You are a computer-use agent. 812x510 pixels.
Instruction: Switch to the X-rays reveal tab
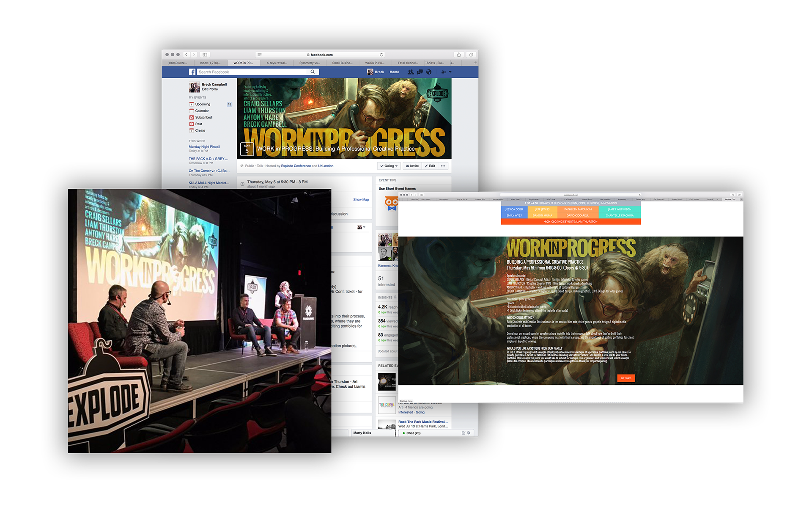point(277,63)
